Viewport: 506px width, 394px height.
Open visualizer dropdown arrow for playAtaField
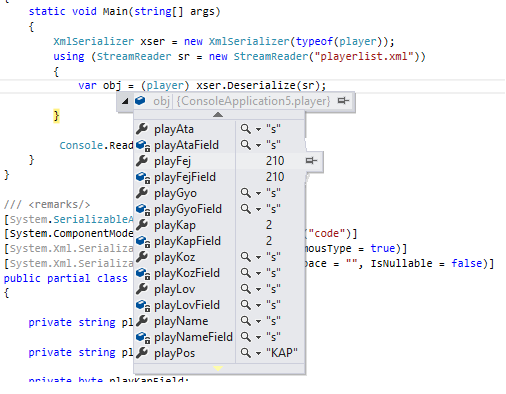pyautogui.click(x=258, y=145)
